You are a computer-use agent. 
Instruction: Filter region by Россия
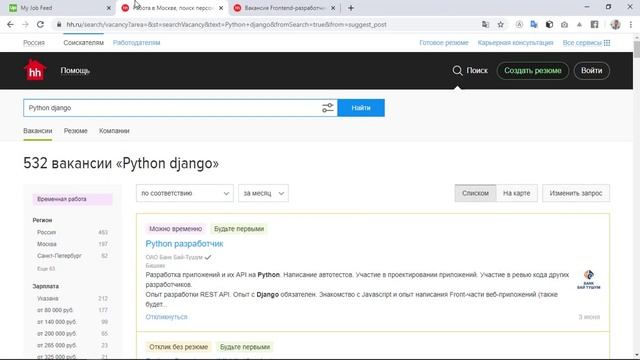[46, 232]
